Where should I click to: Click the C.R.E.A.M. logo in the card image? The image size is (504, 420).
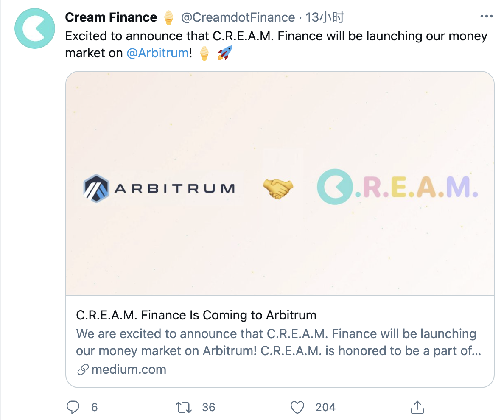[397, 187]
